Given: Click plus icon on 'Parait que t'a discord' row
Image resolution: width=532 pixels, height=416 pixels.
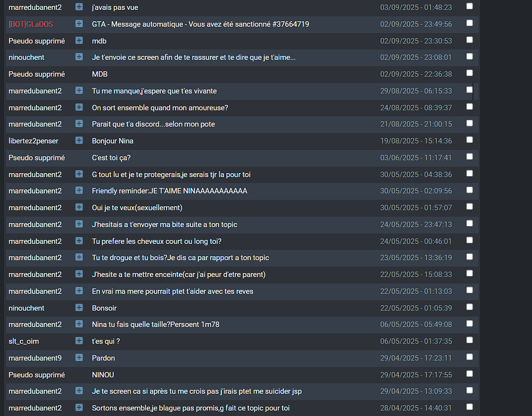Looking at the screenshot, I should (79, 124).
